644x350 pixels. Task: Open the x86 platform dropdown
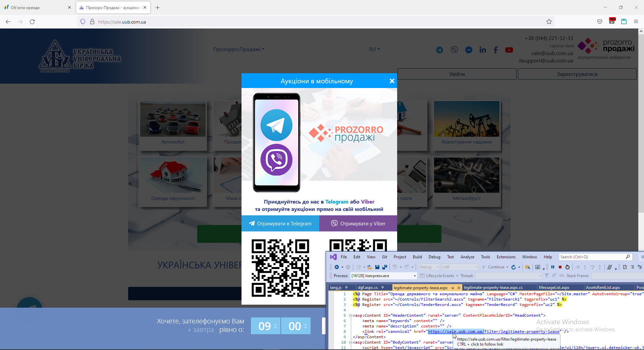(460, 267)
